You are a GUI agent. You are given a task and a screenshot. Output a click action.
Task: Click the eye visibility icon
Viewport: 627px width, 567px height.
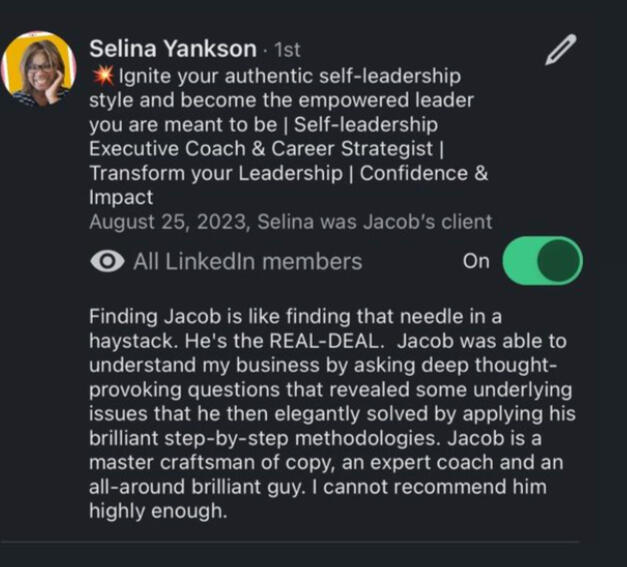[105, 262]
